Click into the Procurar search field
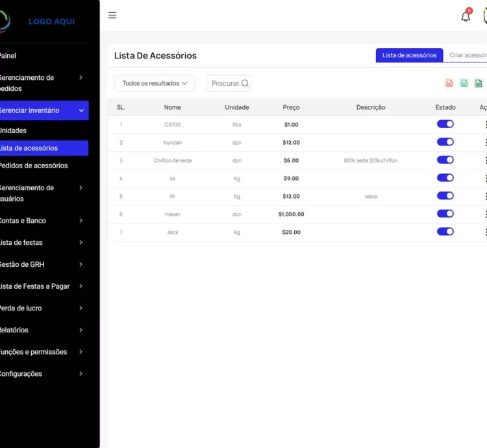 (225, 83)
